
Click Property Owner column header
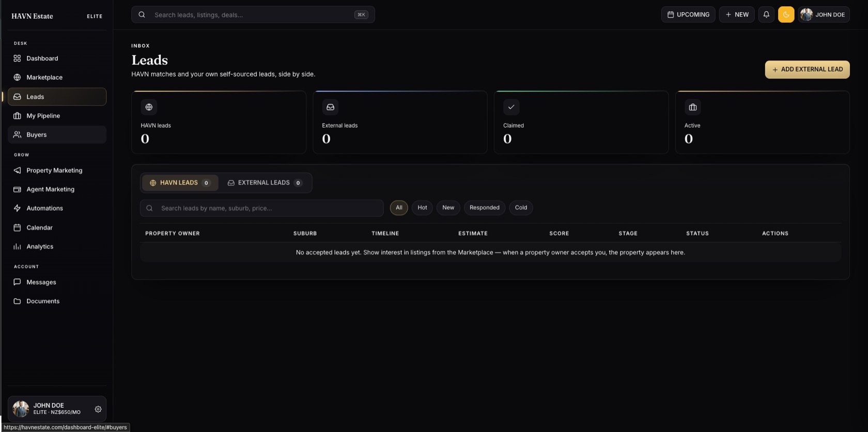coord(173,234)
